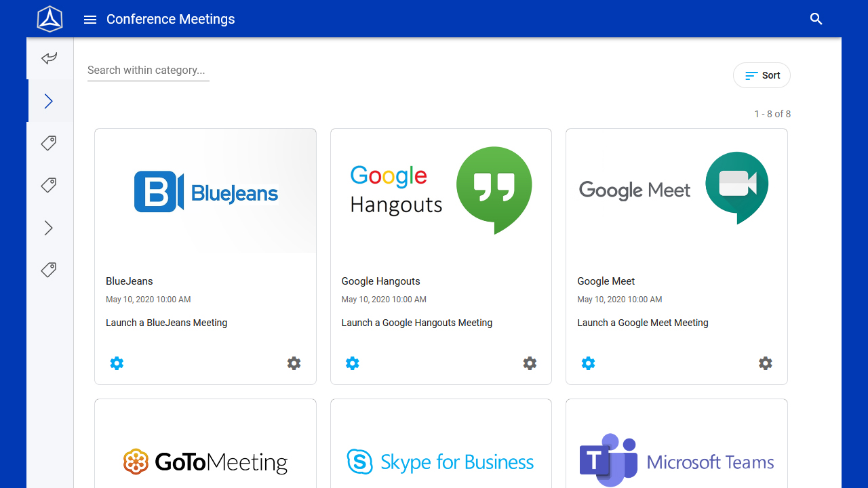Click "Launch a BlueJeans Meeting" text
868x488 pixels.
(167, 323)
